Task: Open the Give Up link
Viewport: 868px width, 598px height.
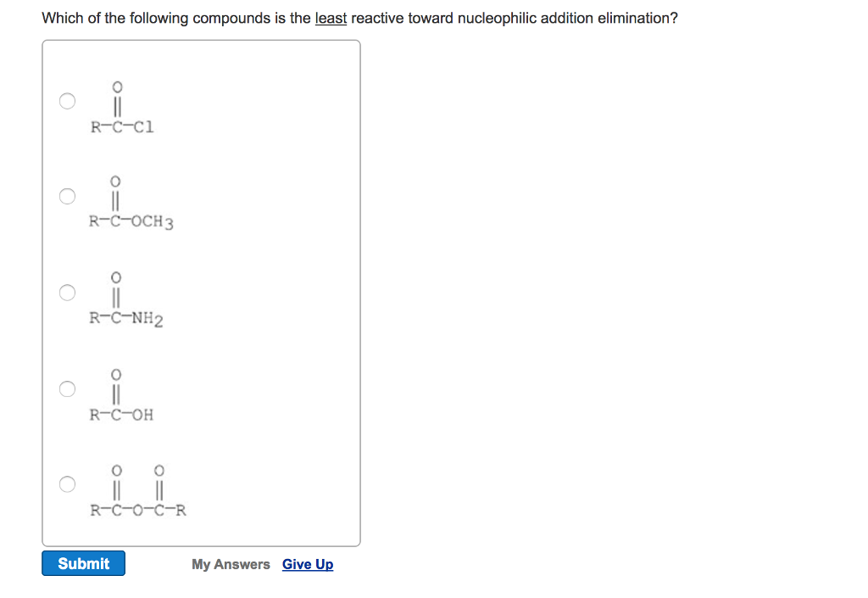Action: pyautogui.click(x=307, y=564)
